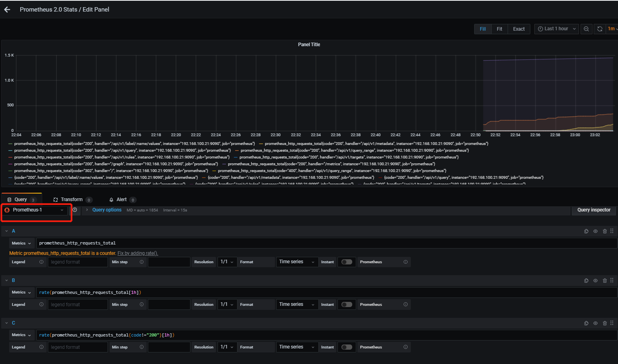This screenshot has width=618, height=364.
Task: Open the Query inspector
Action: pyautogui.click(x=594, y=210)
